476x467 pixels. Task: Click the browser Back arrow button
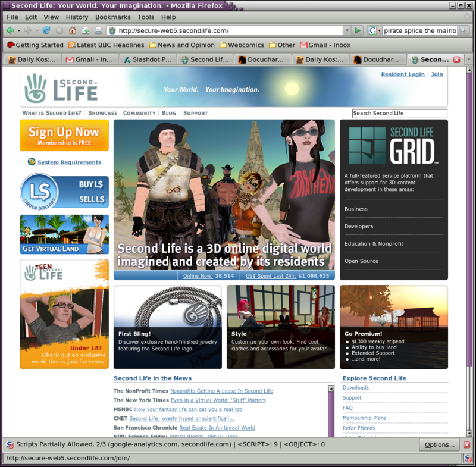pos(10,30)
